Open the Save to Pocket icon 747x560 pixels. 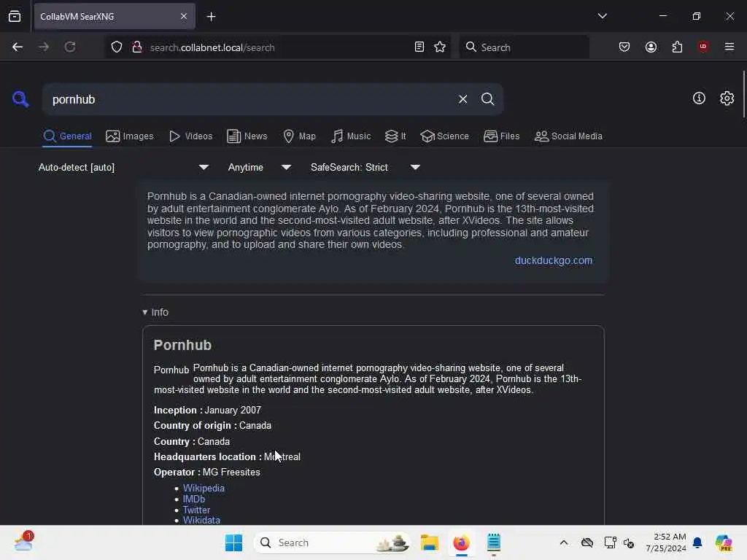pyautogui.click(x=624, y=47)
